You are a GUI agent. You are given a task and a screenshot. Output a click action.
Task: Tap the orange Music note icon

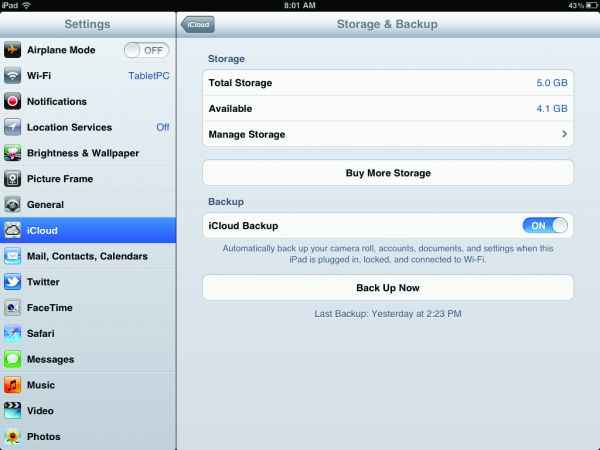pyautogui.click(x=12, y=385)
